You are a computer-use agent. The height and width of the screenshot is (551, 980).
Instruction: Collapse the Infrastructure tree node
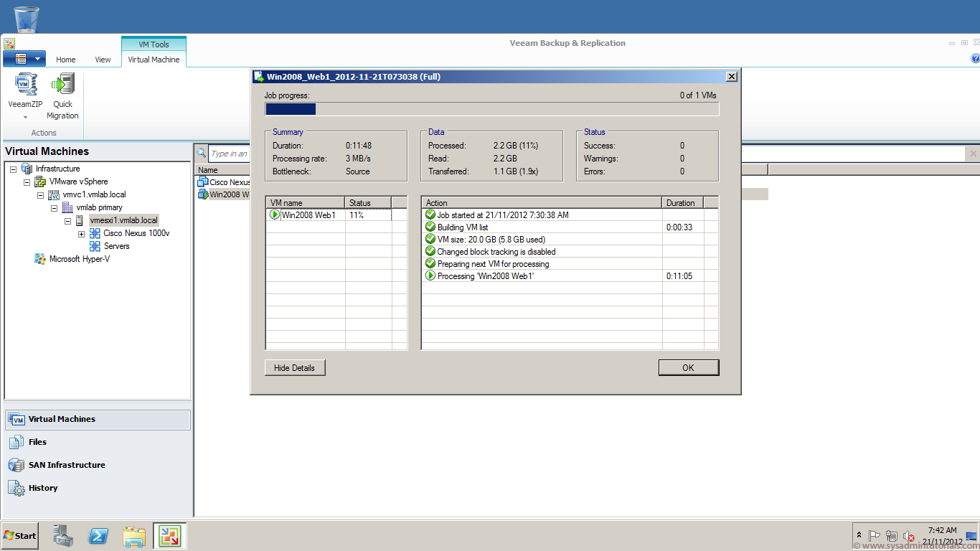pos(14,169)
